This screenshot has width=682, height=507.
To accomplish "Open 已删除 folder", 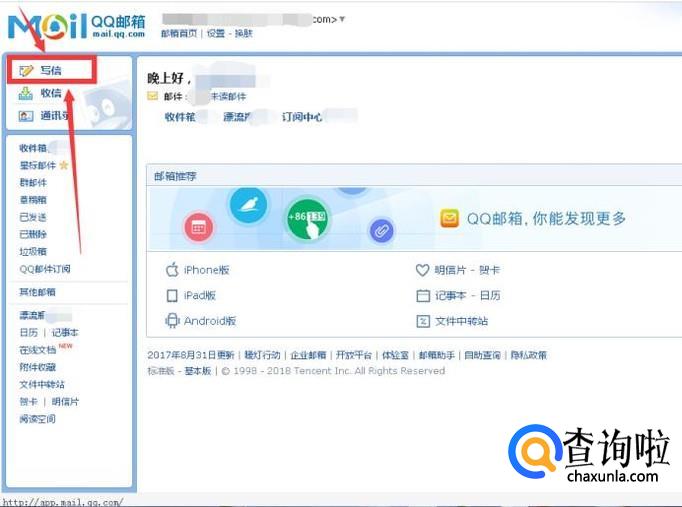I will [33, 234].
